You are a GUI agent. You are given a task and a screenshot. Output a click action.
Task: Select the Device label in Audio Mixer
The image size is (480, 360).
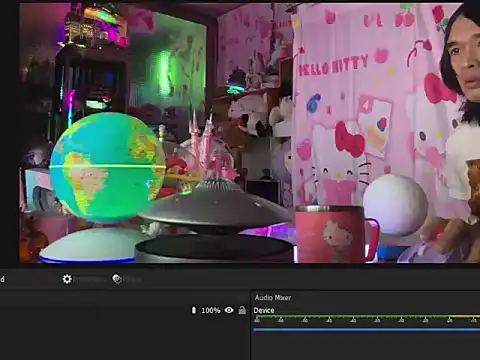click(264, 310)
